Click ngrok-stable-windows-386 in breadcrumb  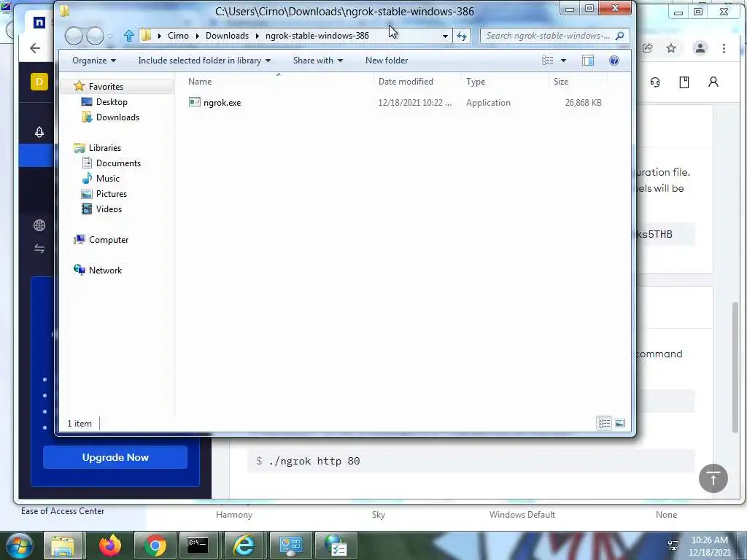(317, 36)
